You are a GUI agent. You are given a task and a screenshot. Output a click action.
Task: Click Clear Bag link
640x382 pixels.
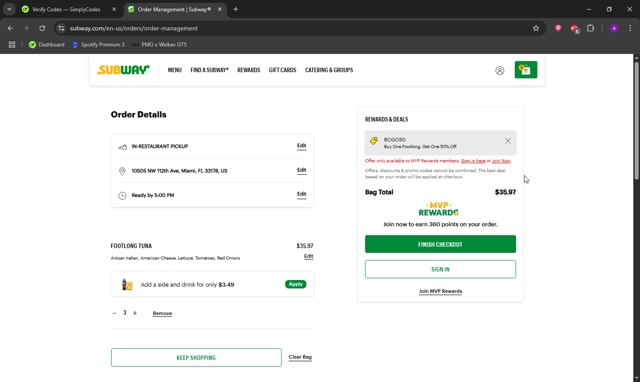point(300,357)
